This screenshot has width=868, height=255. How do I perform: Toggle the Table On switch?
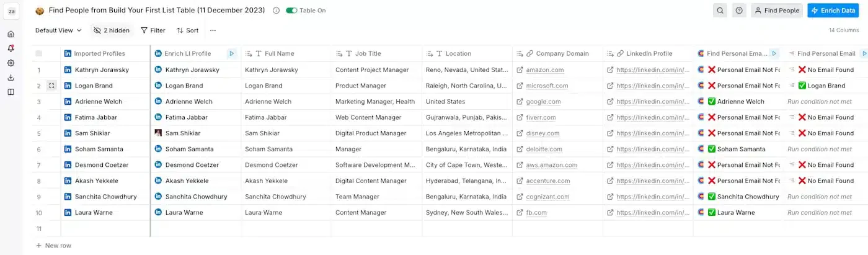291,11
